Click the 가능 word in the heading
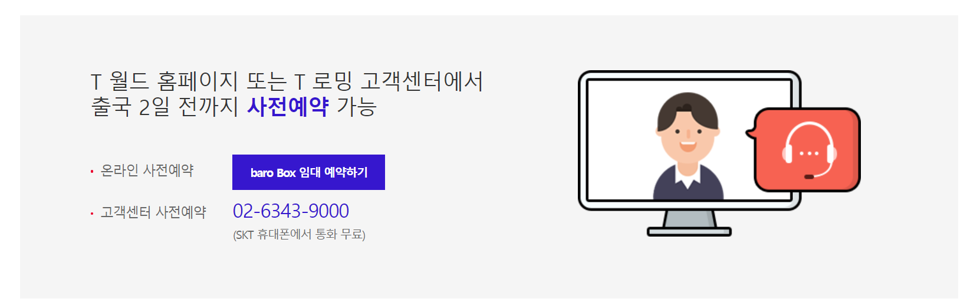Screen dimensions: 980x305 (357, 107)
